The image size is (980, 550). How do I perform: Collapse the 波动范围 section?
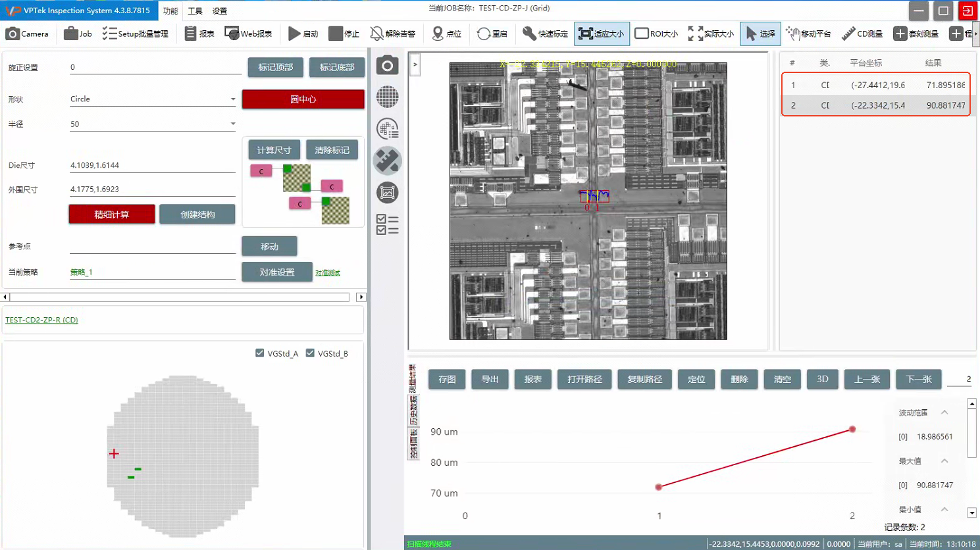click(944, 413)
